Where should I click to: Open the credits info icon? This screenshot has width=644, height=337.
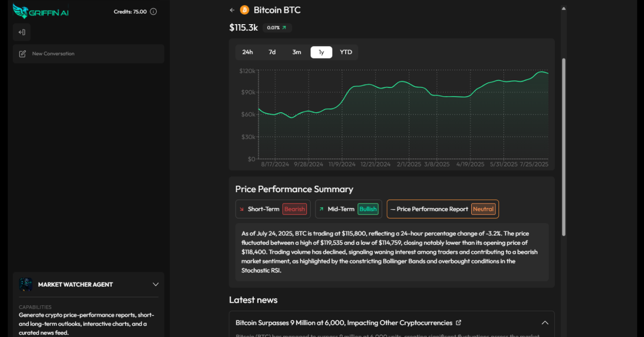153,12
